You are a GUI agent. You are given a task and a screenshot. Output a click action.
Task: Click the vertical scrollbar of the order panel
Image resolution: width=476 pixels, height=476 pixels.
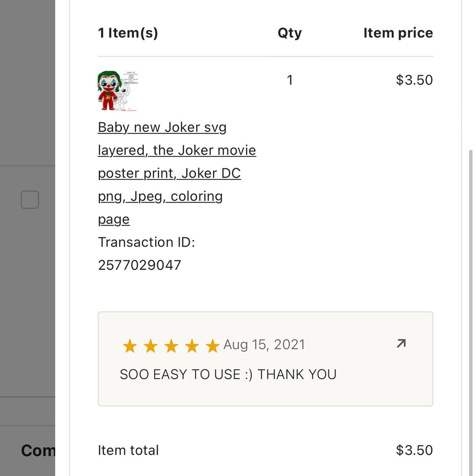471,286
